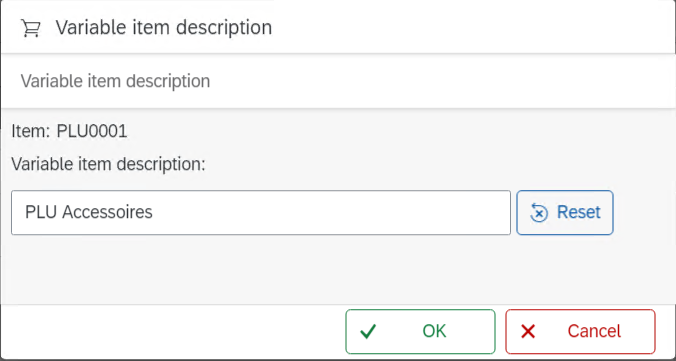Dismiss the dialog using Cancel
Image resolution: width=676 pixels, height=361 pixels.
580,332
